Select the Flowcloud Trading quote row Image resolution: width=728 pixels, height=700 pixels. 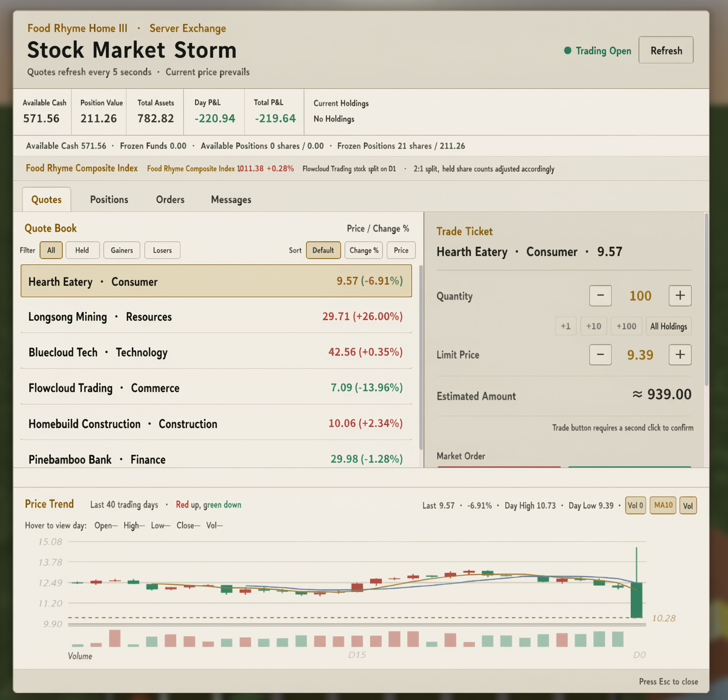click(x=216, y=388)
